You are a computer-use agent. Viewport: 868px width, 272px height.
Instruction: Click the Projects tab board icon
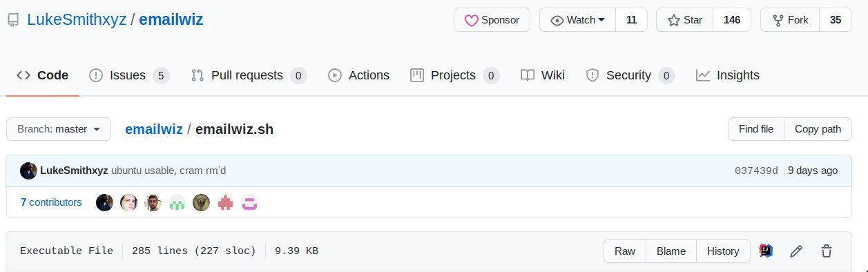[417, 75]
